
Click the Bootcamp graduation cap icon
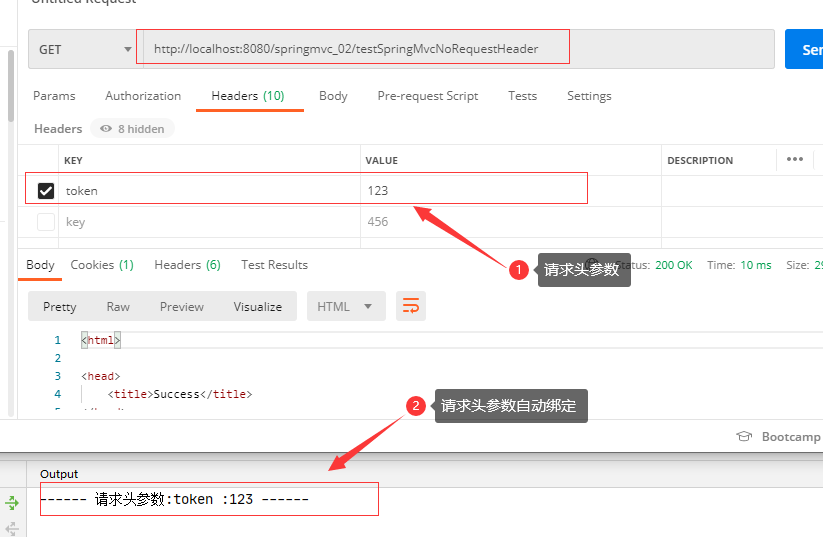(744, 436)
